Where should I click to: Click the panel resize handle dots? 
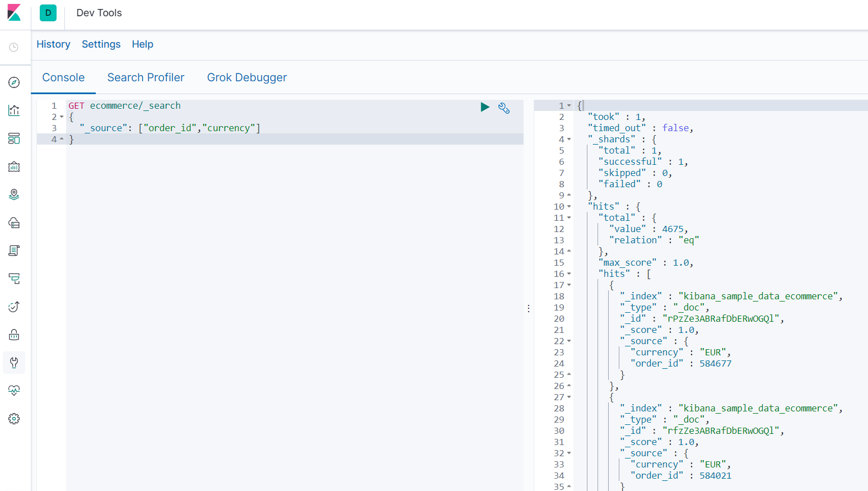click(529, 308)
